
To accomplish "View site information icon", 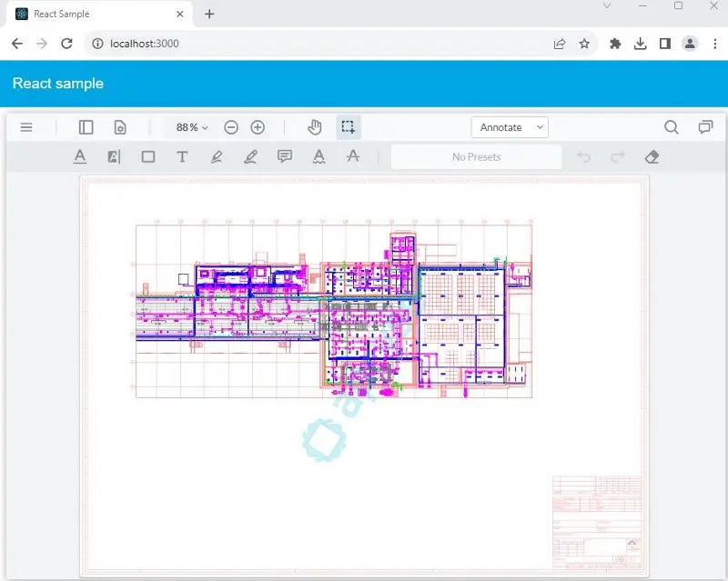I will click(97, 44).
